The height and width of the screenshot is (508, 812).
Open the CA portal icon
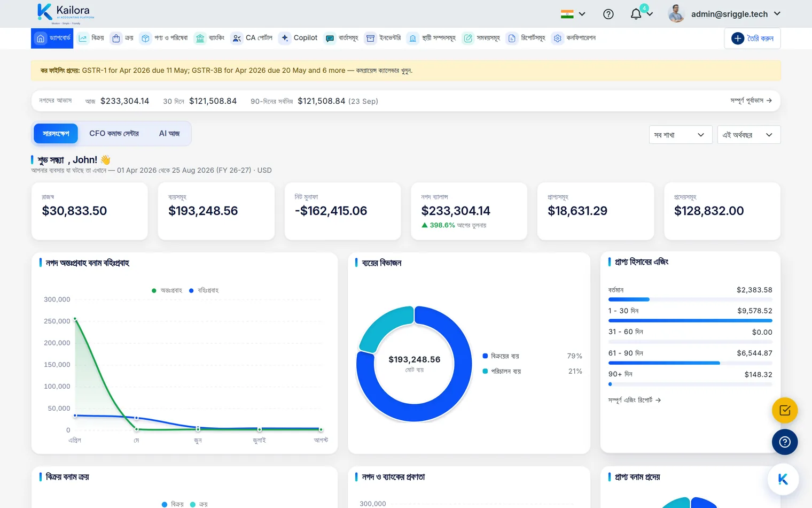click(237, 39)
